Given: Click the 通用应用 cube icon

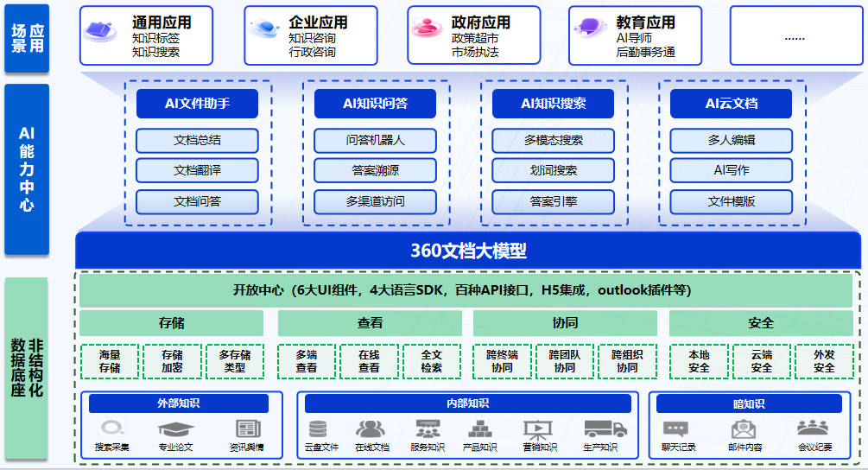Looking at the screenshot, I should point(100,31).
